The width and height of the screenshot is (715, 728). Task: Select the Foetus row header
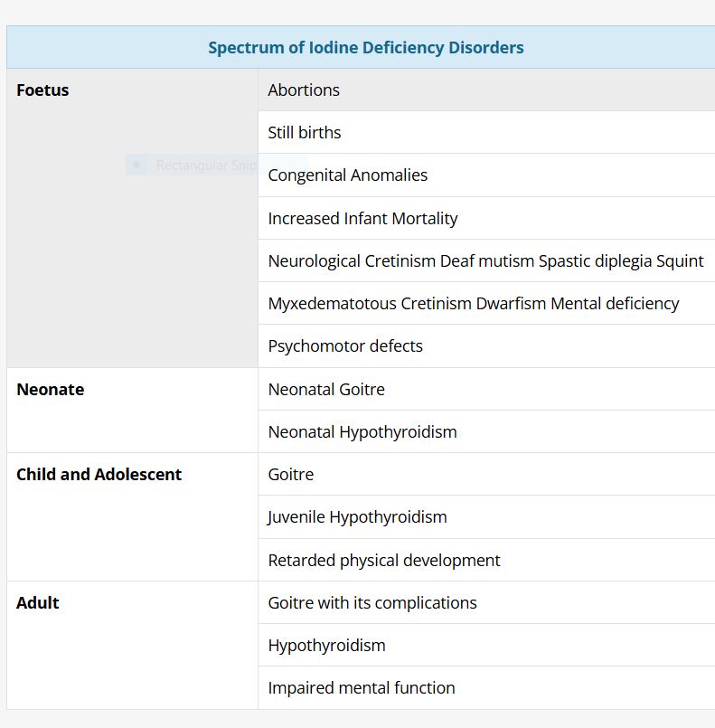pos(42,90)
